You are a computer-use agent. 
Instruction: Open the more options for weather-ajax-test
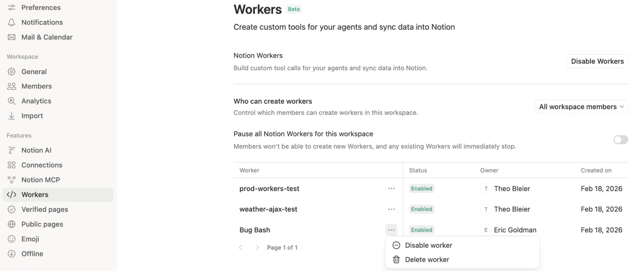391,209
